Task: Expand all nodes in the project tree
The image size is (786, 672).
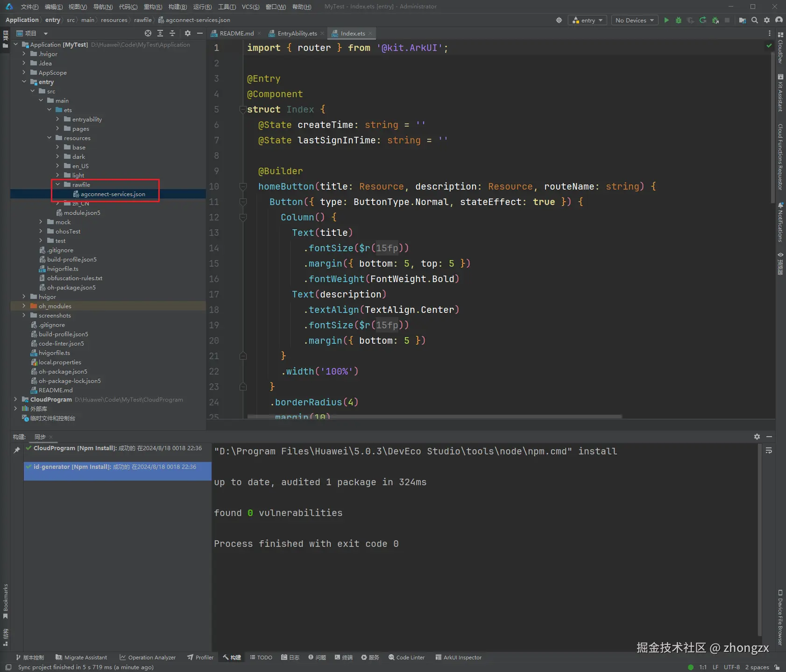Action: [x=160, y=33]
